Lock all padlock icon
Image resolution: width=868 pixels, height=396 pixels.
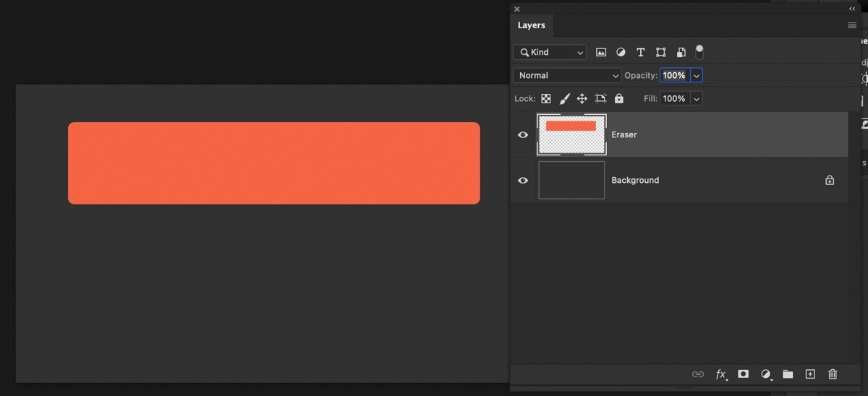pyautogui.click(x=618, y=98)
